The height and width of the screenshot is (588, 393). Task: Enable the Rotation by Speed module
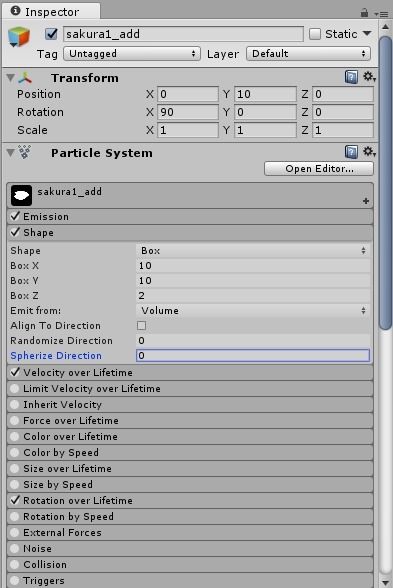[x=15, y=516]
